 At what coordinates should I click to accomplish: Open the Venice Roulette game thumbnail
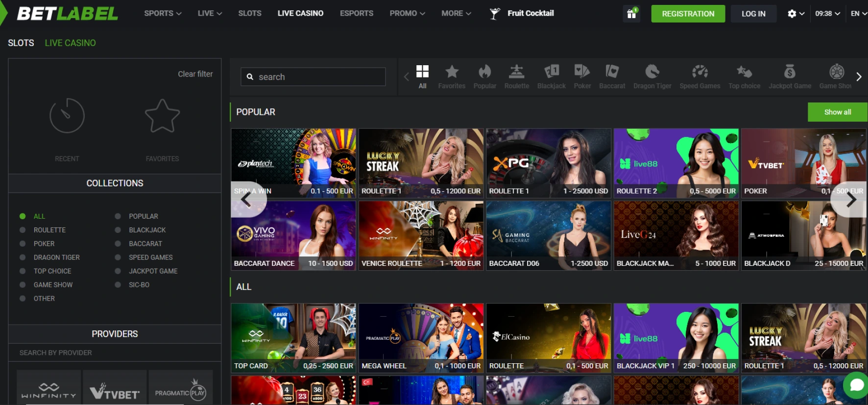coord(421,236)
